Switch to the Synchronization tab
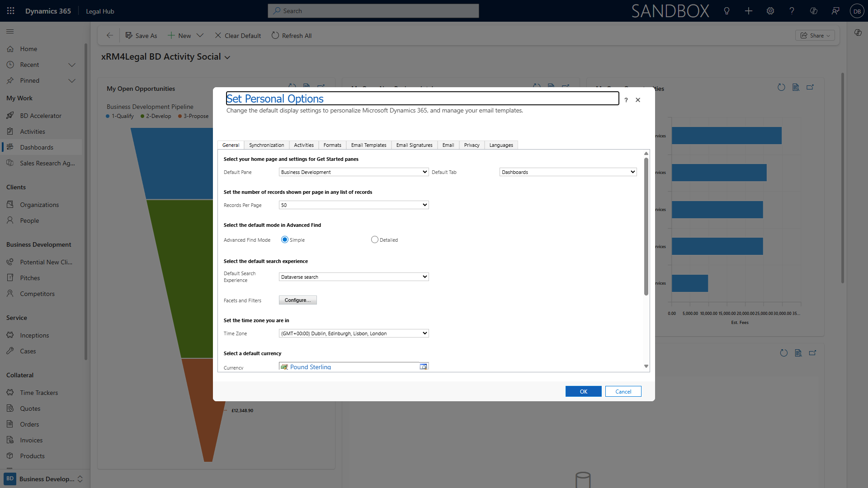 [266, 145]
